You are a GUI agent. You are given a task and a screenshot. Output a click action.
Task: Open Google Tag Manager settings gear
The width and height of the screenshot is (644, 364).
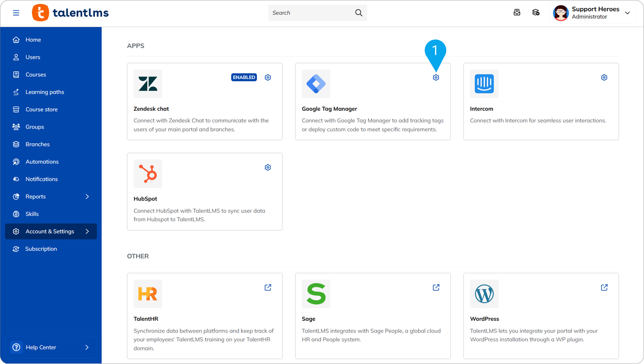pyautogui.click(x=436, y=78)
